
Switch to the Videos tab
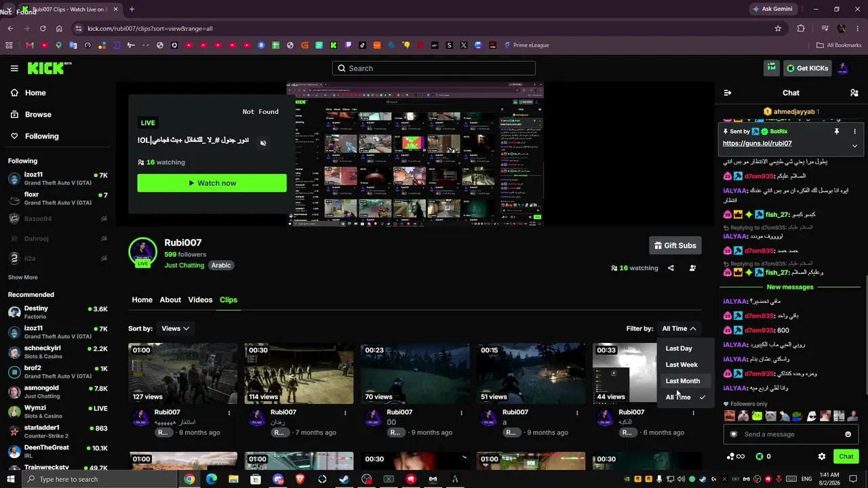(x=200, y=300)
